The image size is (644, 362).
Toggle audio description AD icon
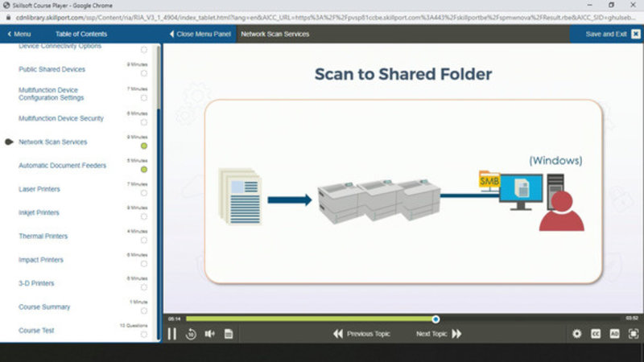pyautogui.click(x=614, y=334)
